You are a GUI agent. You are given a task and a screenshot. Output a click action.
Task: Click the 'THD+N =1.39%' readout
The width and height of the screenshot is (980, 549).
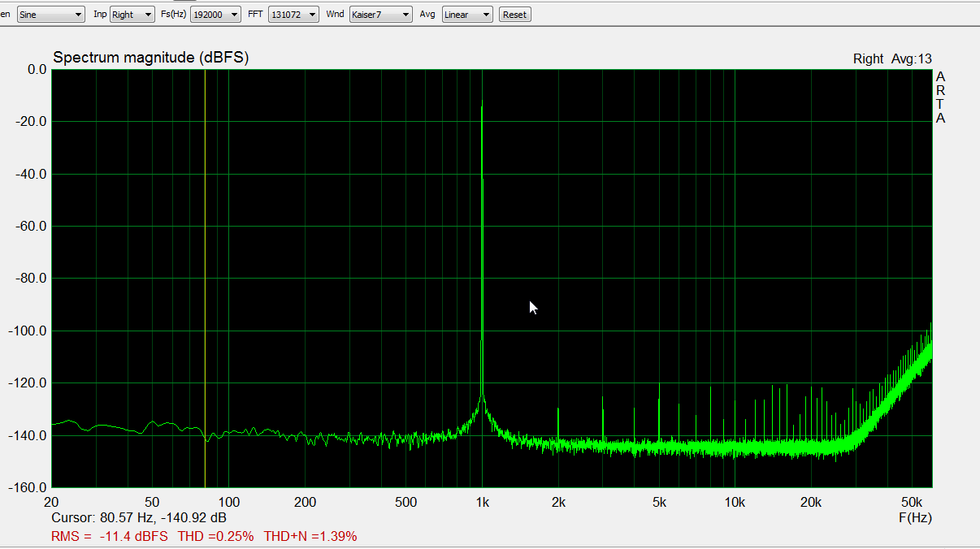click(310, 536)
